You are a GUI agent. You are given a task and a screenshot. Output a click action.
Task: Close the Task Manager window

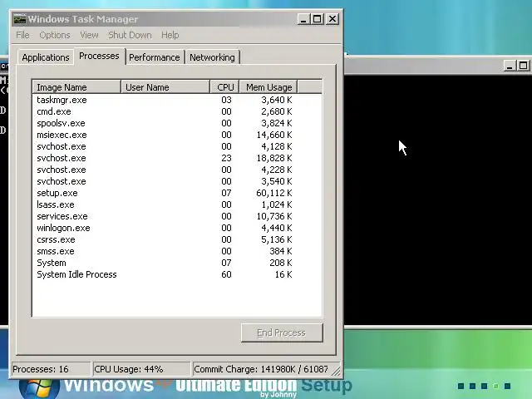tap(332, 19)
